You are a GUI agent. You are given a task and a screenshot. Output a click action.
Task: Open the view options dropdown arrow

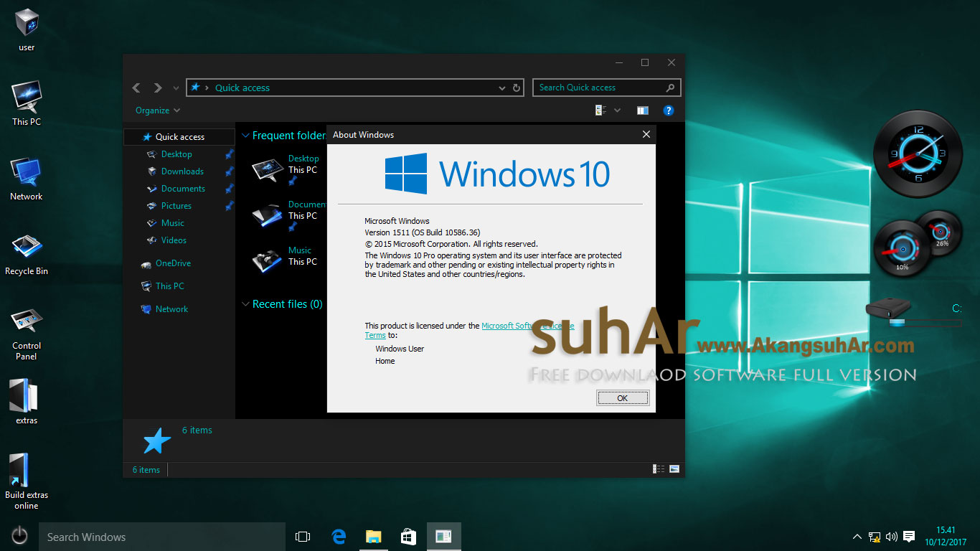(617, 110)
